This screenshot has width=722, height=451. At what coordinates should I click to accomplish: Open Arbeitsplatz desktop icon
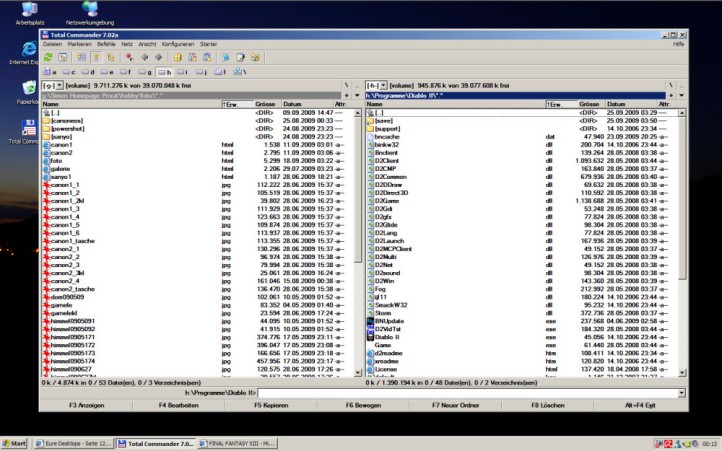click(x=30, y=13)
